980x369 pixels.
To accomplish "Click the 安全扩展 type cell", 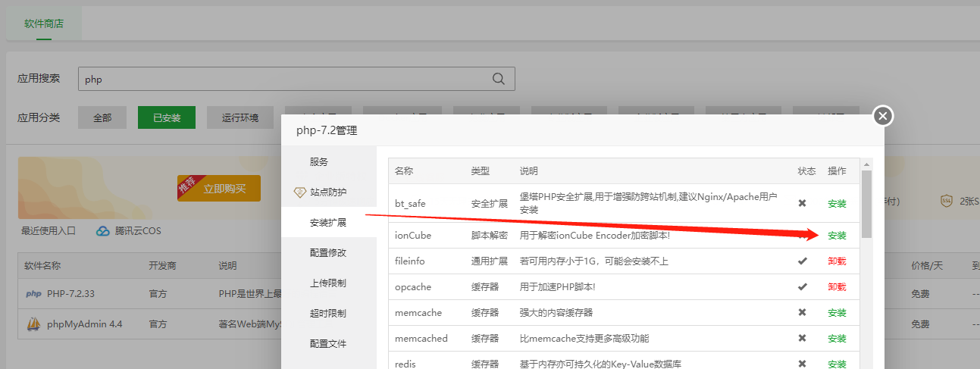I will point(490,204).
